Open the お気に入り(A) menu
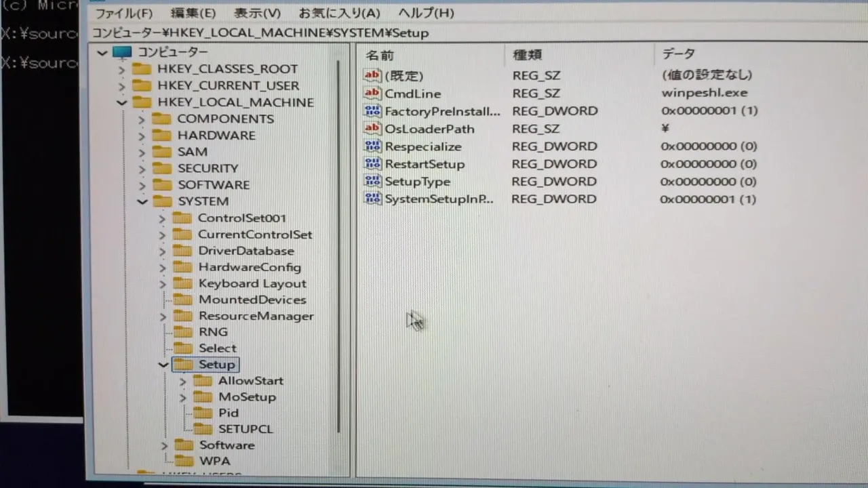 tap(339, 13)
